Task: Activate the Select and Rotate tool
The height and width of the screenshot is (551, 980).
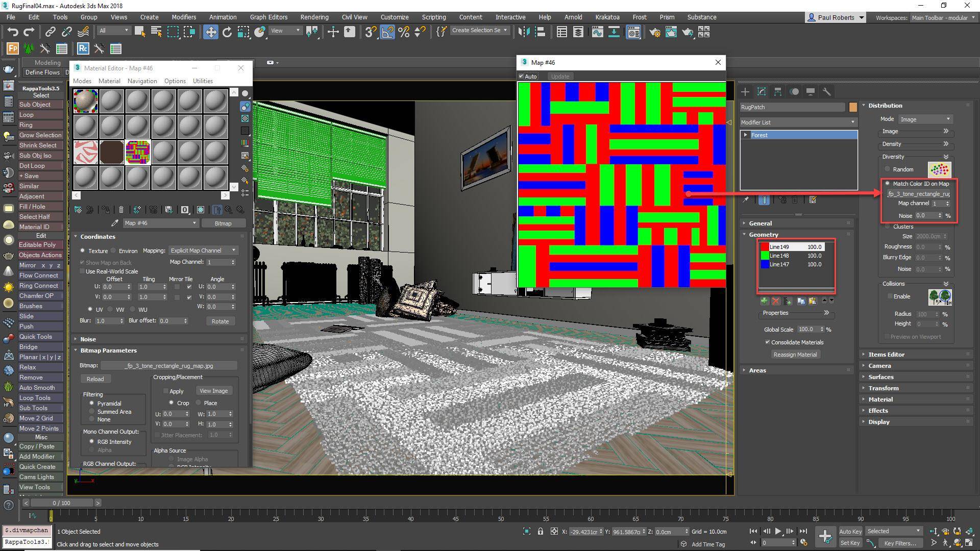Action: pos(227,32)
